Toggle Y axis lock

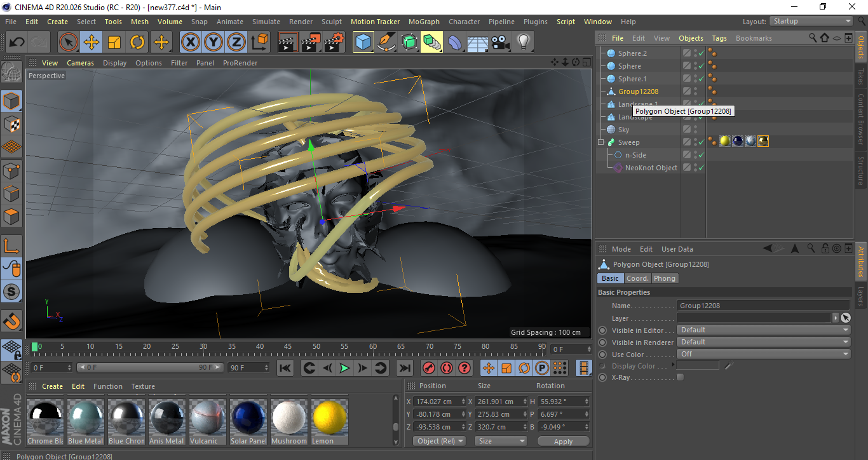point(214,43)
